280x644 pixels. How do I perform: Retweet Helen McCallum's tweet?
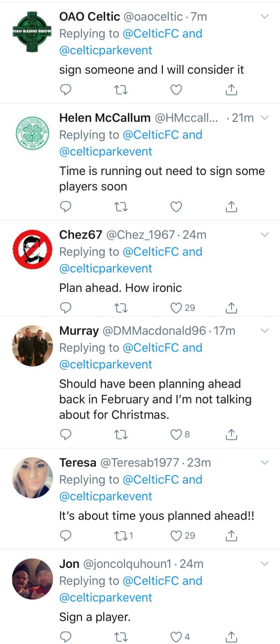tap(121, 207)
